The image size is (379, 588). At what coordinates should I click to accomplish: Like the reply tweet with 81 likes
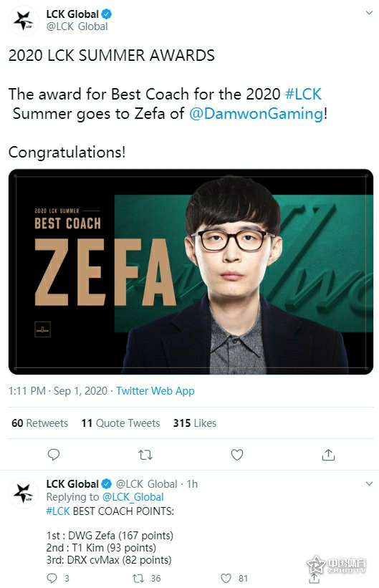[x=226, y=578]
